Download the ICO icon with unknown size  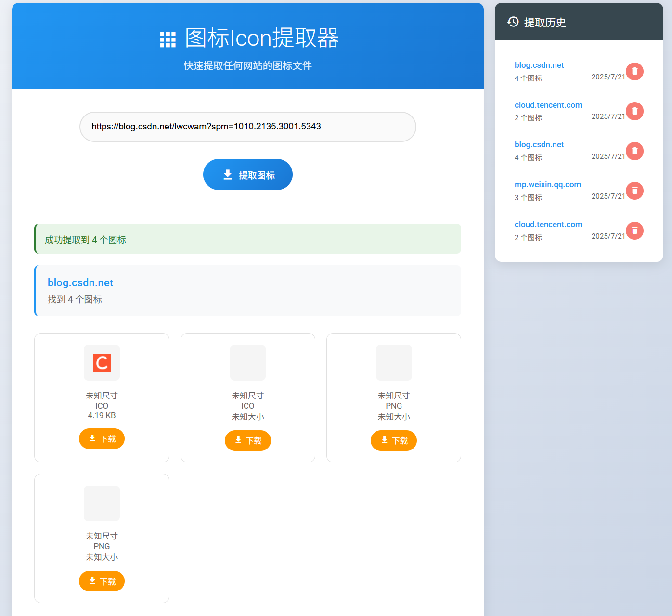tap(248, 440)
